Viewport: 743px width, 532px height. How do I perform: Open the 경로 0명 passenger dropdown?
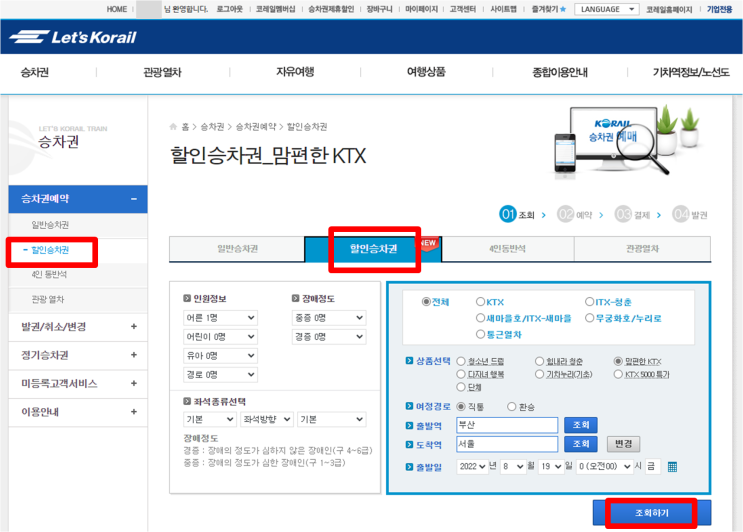point(220,375)
